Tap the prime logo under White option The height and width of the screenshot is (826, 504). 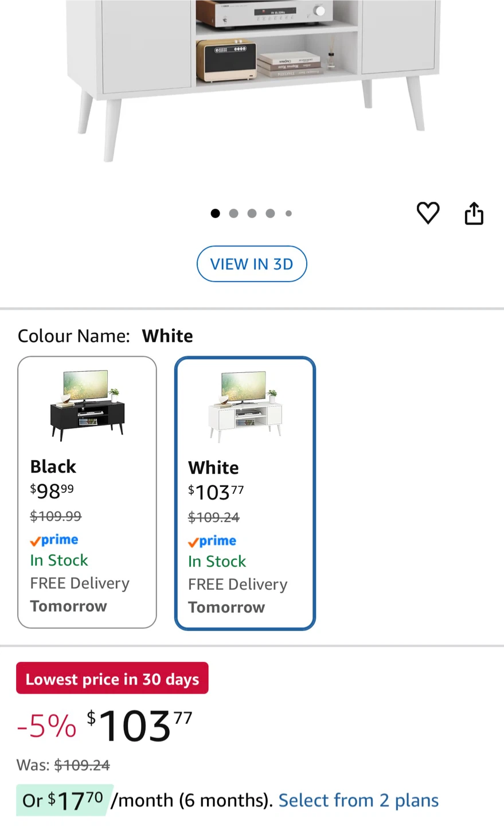212,541
